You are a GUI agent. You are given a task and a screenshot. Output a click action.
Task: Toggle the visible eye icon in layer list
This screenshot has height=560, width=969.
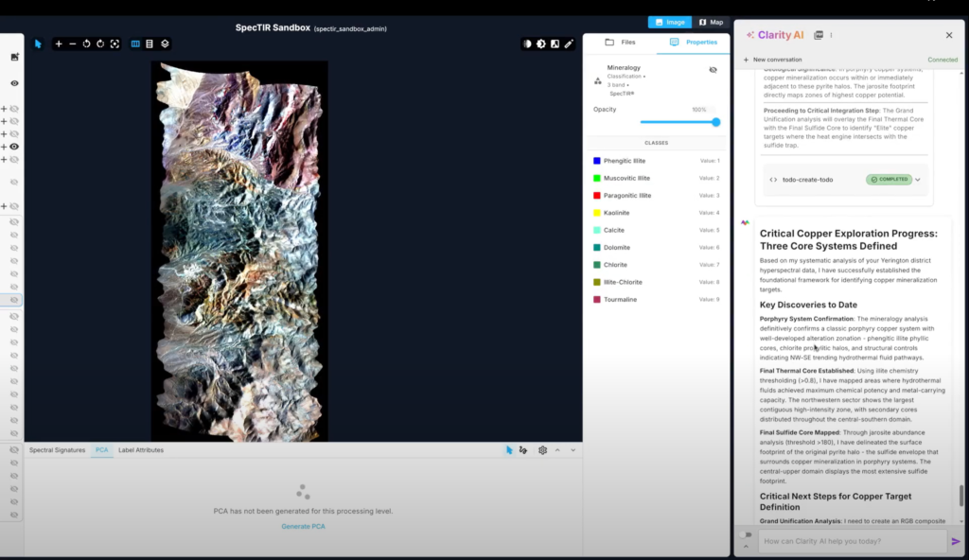[14, 147]
